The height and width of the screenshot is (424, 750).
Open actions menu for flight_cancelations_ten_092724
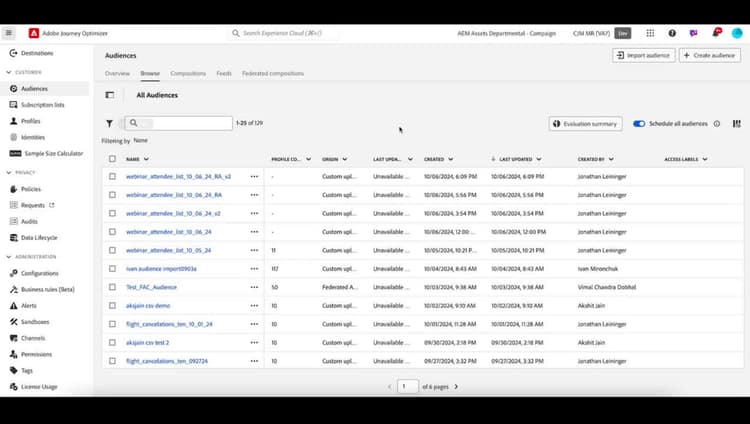coord(254,361)
